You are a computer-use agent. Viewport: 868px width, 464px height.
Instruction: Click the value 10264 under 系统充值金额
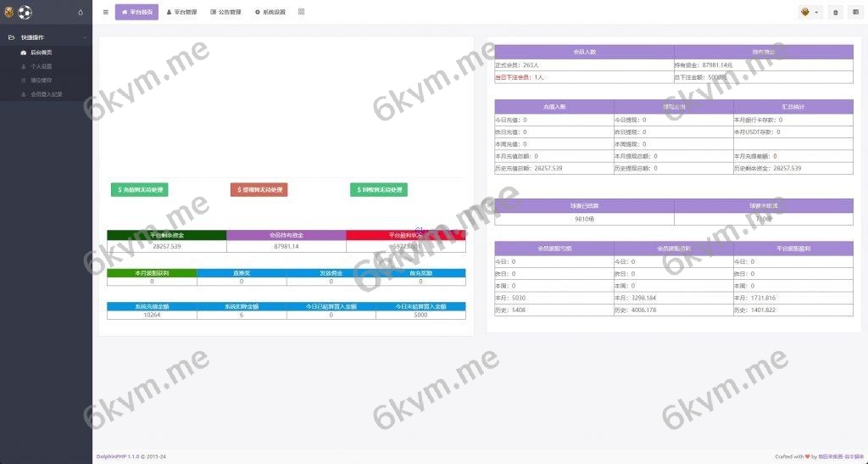152,315
